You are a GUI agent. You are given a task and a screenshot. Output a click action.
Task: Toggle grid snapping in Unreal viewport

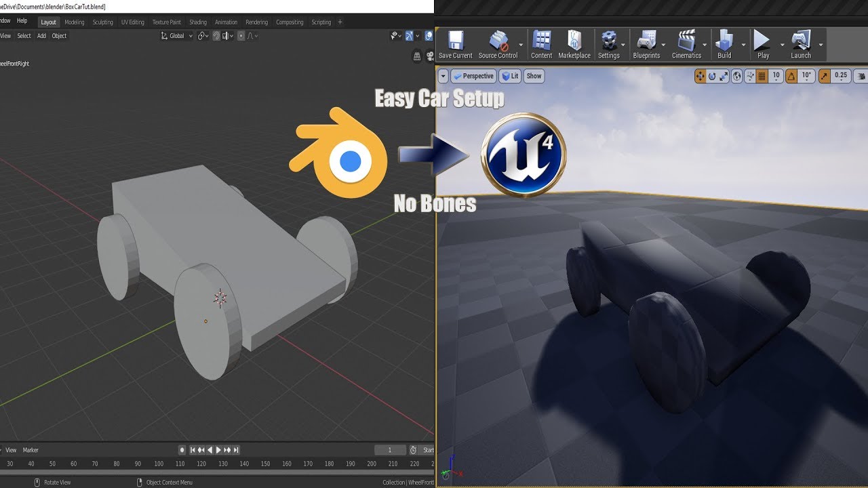pyautogui.click(x=762, y=76)
